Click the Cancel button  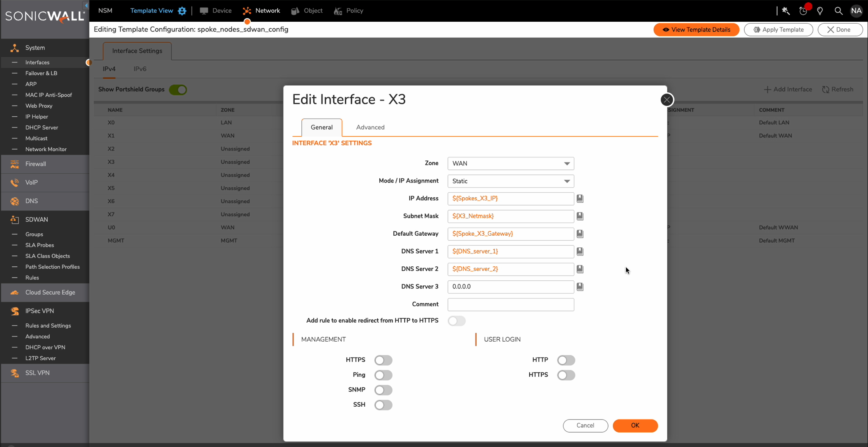585,426
